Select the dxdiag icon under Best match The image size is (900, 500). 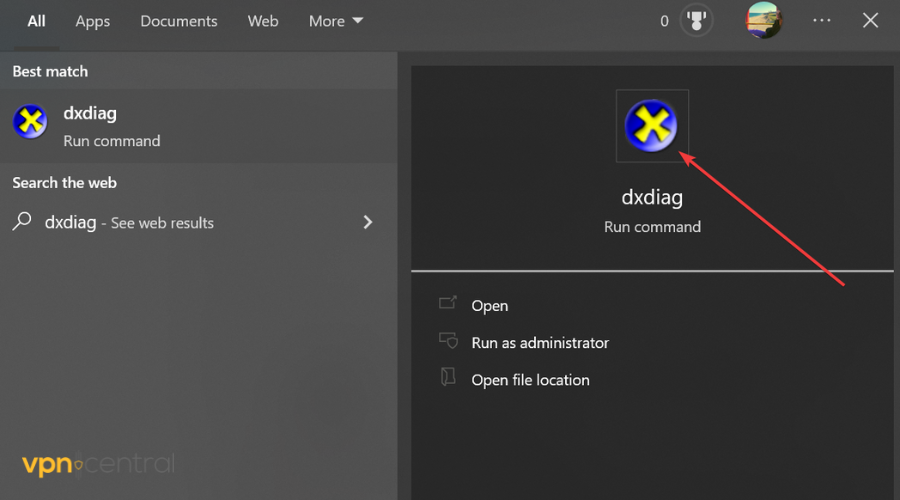30,123
